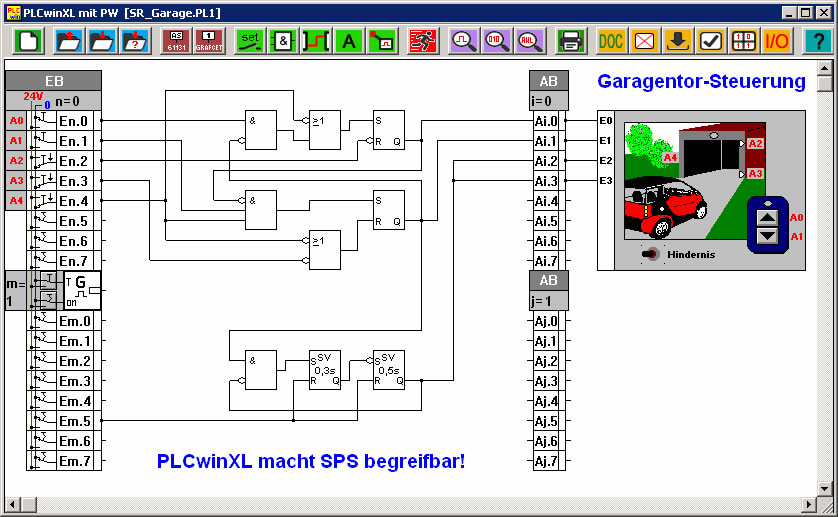Open the I/O configuration icon
Image resolution: width=838 pixels, height=517 pixels.
(x=777, y=41)
